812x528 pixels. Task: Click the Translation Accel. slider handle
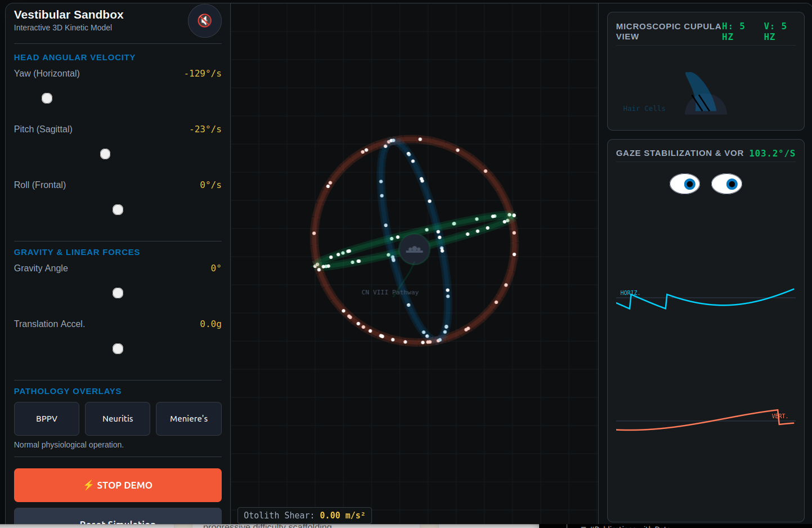(118, 349)
